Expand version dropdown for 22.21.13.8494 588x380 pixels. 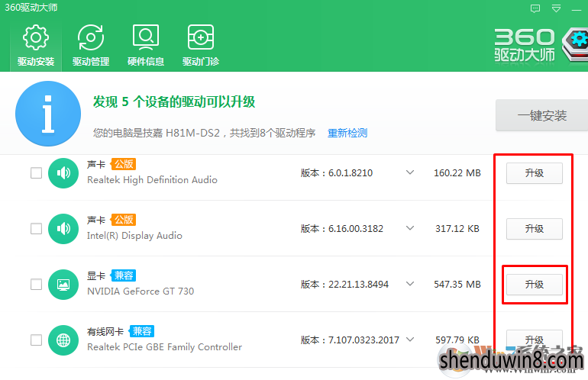pyautogui.click(x=410, y=284)
